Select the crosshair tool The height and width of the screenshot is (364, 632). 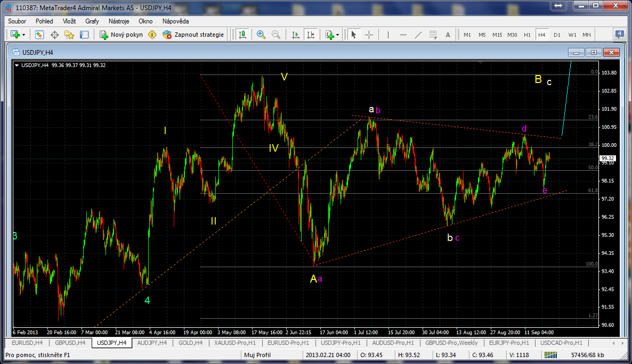point(369,35)
